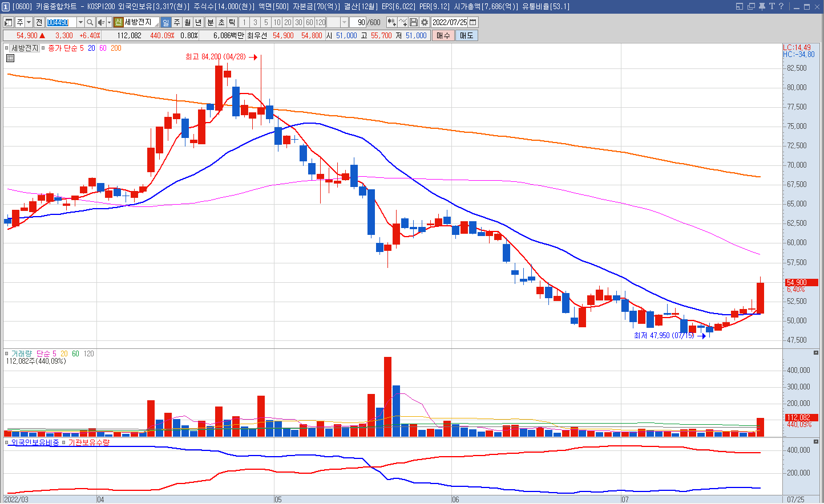Screen dimensions: 824x504
Task: Click the 주 market selector box
Action: pyautogui.click(x=20, y=22)
